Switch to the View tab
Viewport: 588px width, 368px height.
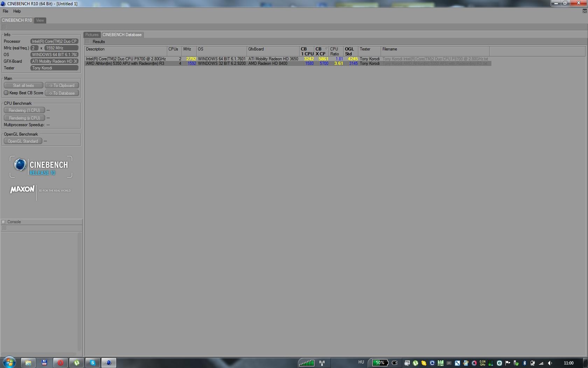tap(40, 20)
